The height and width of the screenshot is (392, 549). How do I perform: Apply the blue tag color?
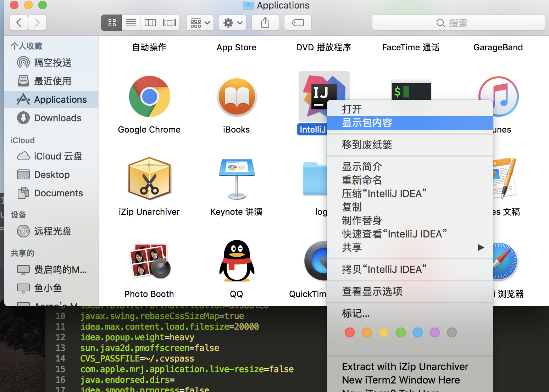[418, 332]
